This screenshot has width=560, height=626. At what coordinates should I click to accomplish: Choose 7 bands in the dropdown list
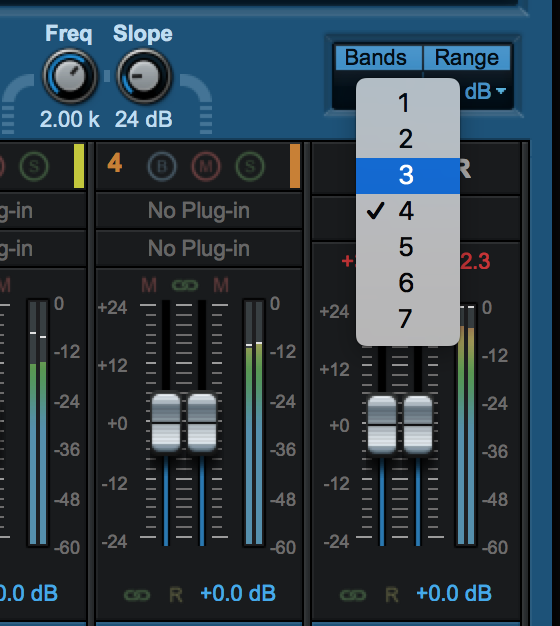[x=408, y=319]
